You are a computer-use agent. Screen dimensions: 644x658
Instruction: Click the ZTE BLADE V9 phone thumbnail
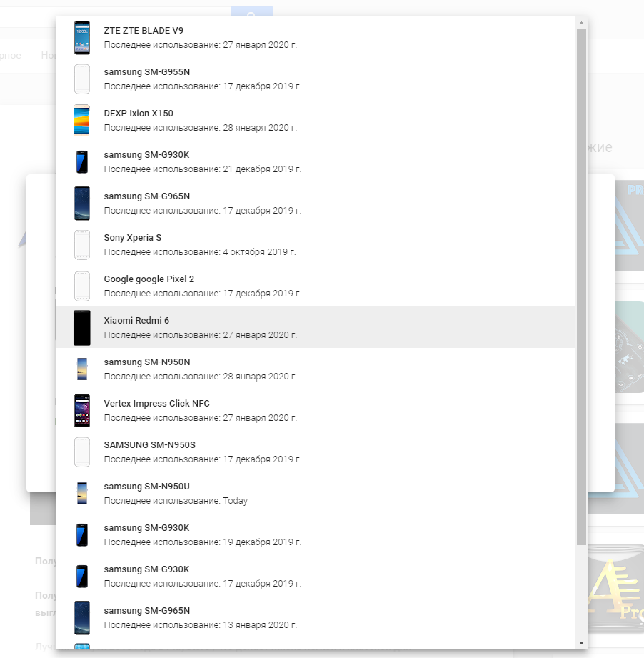pos(82,38)
